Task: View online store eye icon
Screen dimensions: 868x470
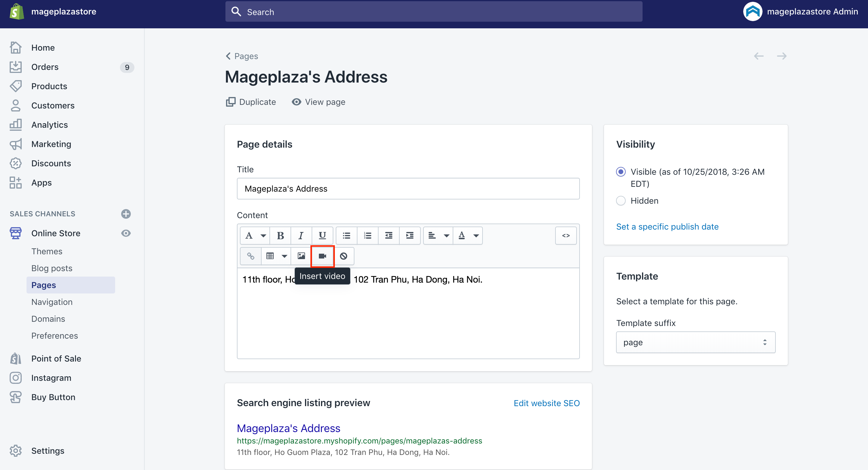Action: pyautogui.click(x=126, y=233)
